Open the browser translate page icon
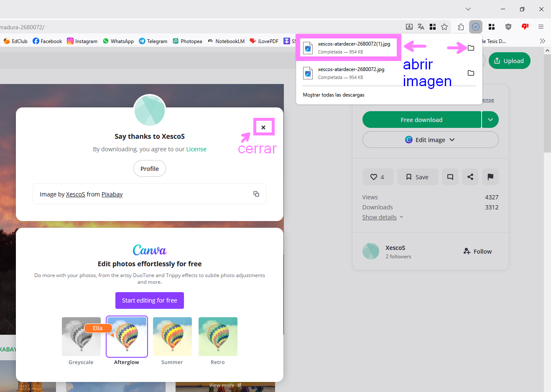Image resolution: width=551 pixels, height=392 pixels. [x=421, y=26]
